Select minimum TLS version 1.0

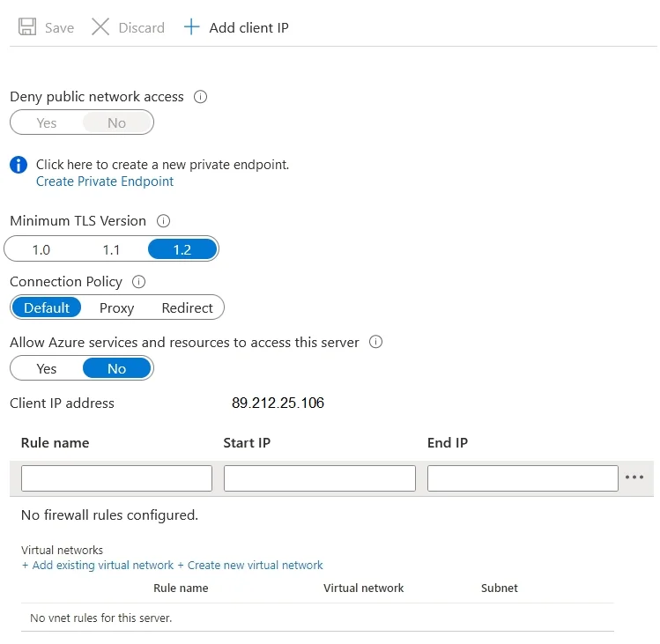[41, 249]
